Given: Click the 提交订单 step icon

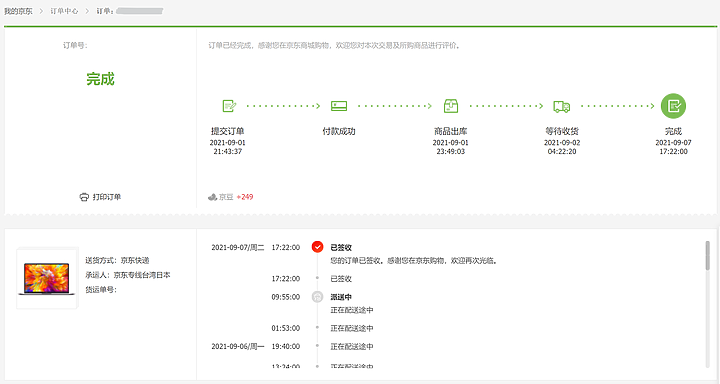Looking at the screenshot, I should click(x=229, y=106).
